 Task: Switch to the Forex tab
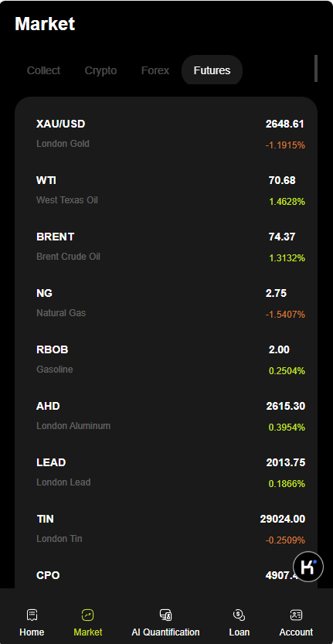[155, 70]
